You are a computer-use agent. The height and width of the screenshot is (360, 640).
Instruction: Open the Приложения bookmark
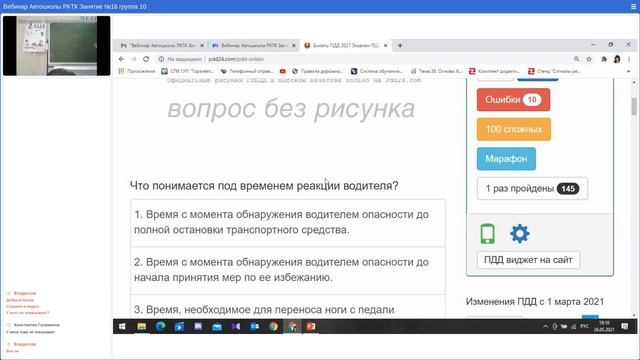tap(137, 71)
